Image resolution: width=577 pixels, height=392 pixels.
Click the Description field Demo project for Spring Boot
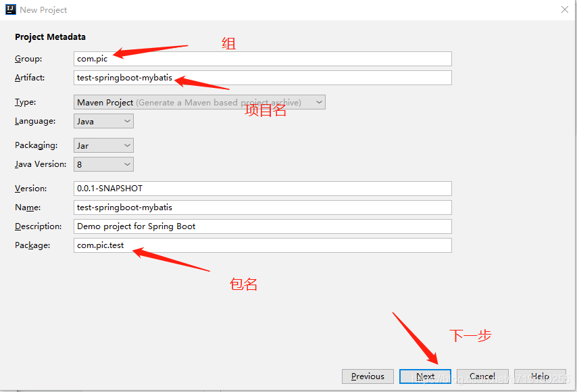tap(262, 226)
